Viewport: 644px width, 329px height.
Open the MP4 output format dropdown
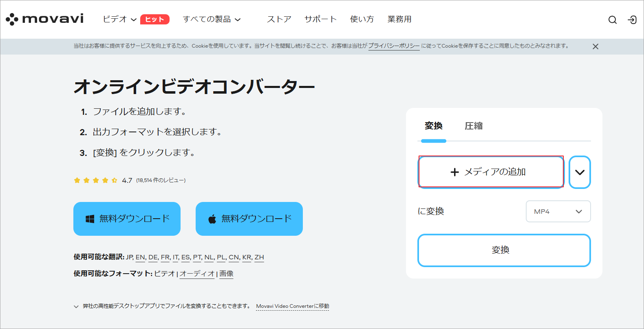click(x=558, y=211)
